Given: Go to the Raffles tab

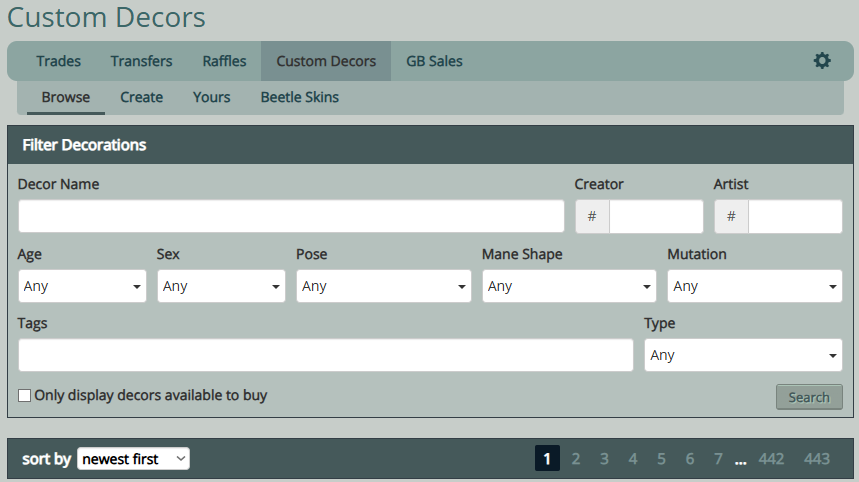Looking at the screenshot, I should 224,61.
